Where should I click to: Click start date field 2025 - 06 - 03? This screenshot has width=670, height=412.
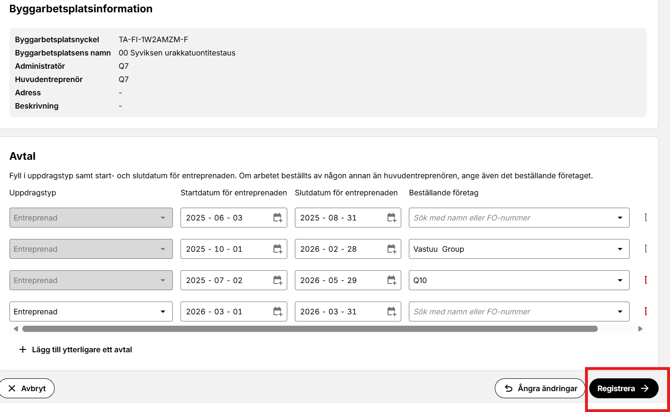tap(233, 218)
